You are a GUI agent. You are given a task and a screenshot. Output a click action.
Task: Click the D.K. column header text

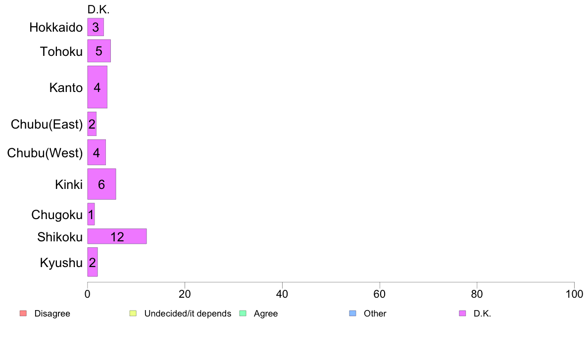tap(98, 9)
